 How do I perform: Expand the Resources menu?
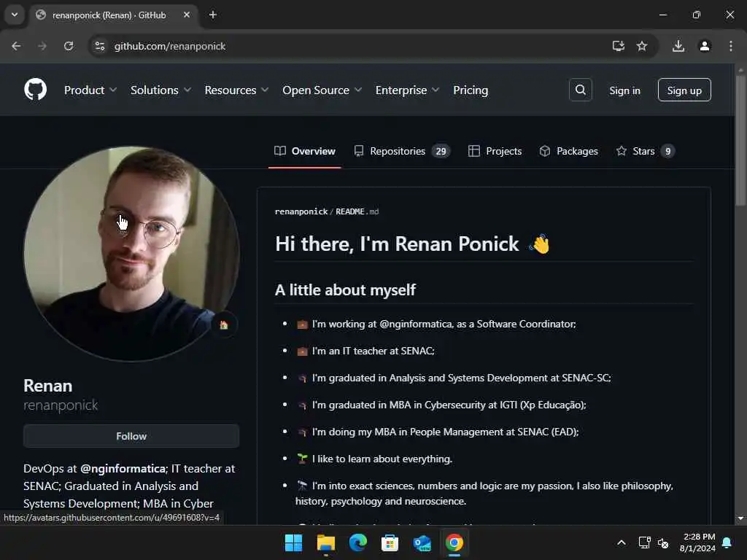[236, 90]
